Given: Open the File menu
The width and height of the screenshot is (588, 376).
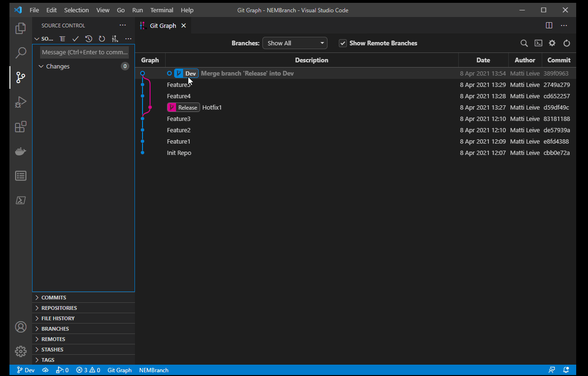Looking at the screenshot, I should (x=34, y=10).
